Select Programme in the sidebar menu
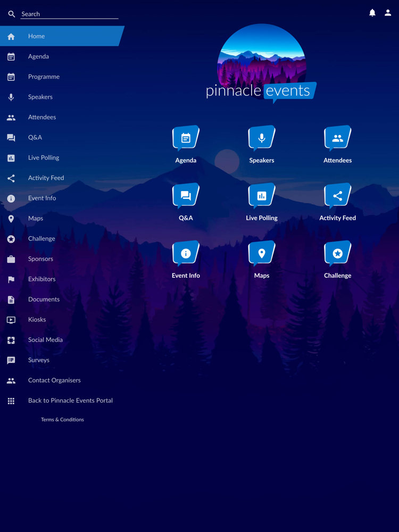Image resolution: width=399 pixels, height=532 pixels. point(61,77)
